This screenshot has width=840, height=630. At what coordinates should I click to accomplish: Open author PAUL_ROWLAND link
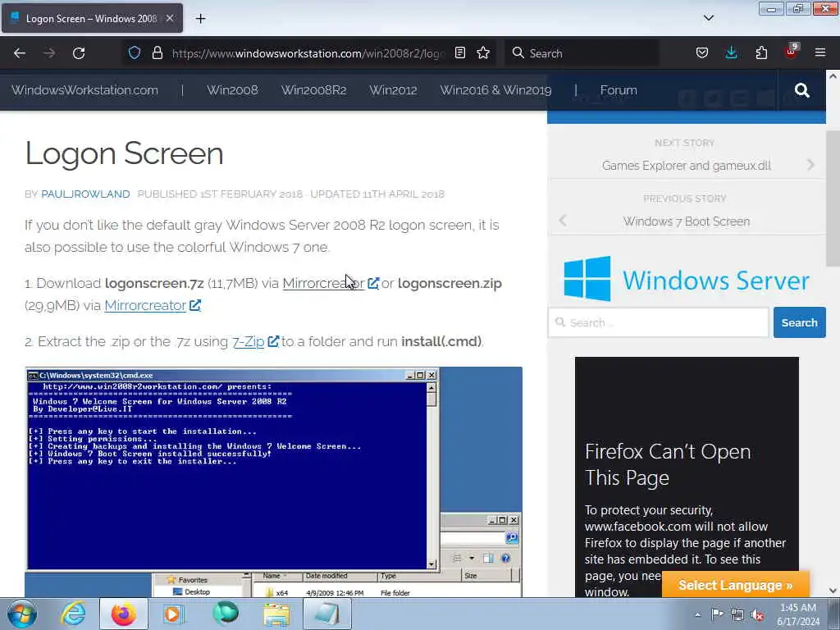click(85, 194)
